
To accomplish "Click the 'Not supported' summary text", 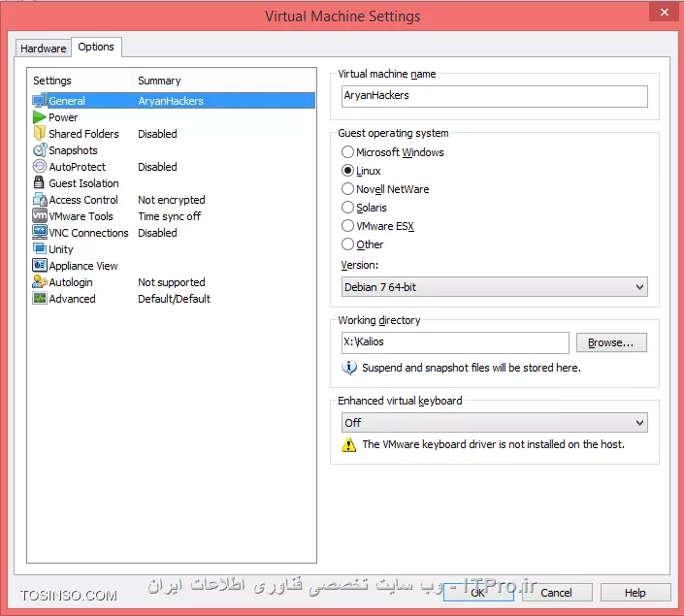I will click(172, 282).
